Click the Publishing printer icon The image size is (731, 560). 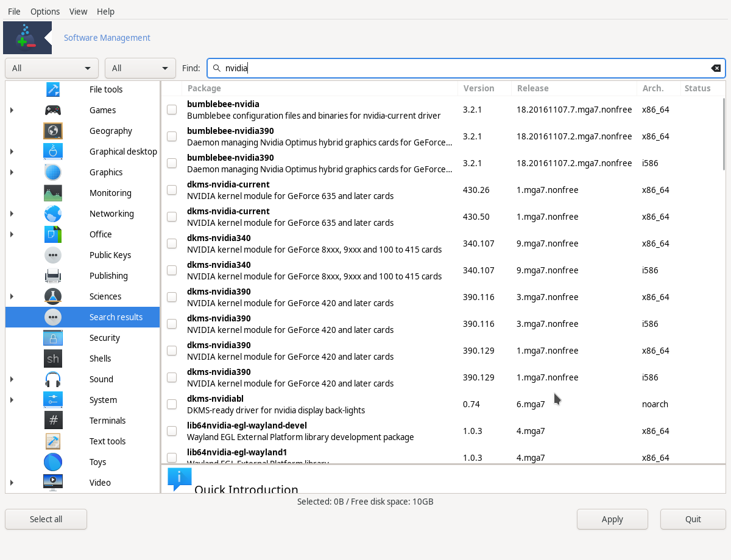pyautogui.click(x=53, y=276)
